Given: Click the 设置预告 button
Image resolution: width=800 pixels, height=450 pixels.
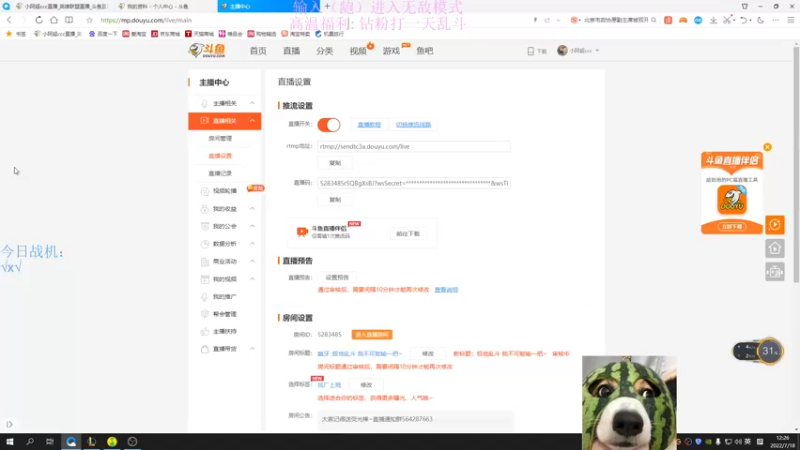Looking at the screenshot, I should [x=337, y=278].
